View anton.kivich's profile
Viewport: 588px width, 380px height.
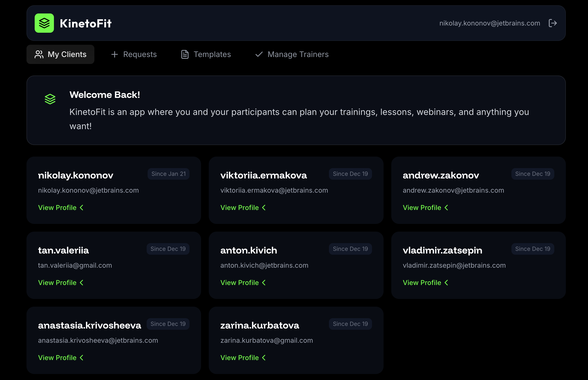tap(239, 283)
